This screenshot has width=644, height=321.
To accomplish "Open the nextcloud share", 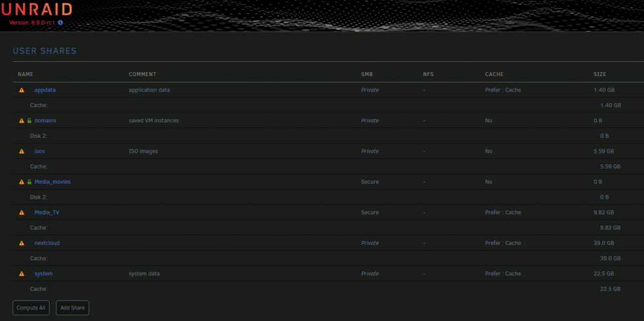I will 47,243.
